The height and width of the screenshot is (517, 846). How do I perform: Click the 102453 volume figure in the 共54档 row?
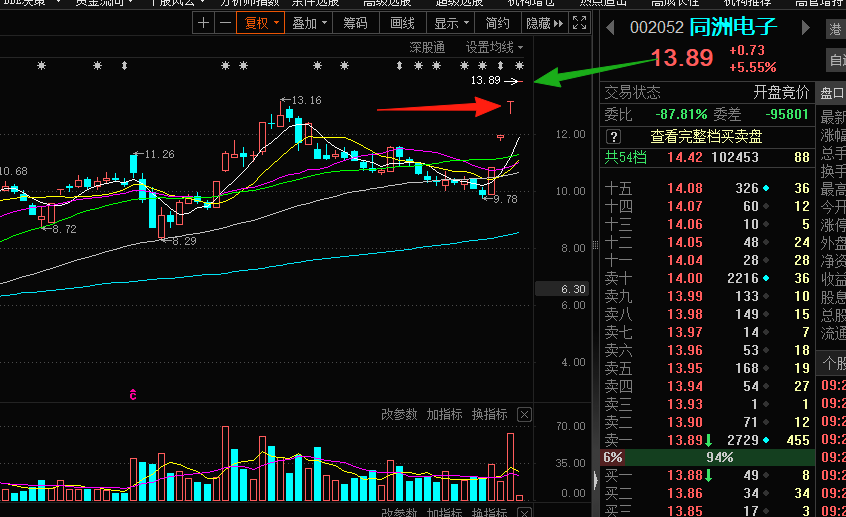[735, 157]
